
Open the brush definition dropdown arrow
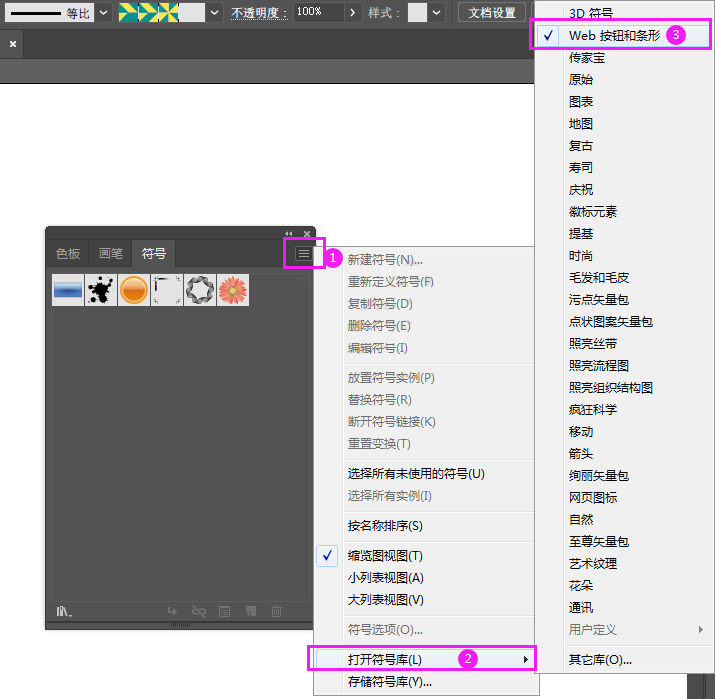click(214, 13)
